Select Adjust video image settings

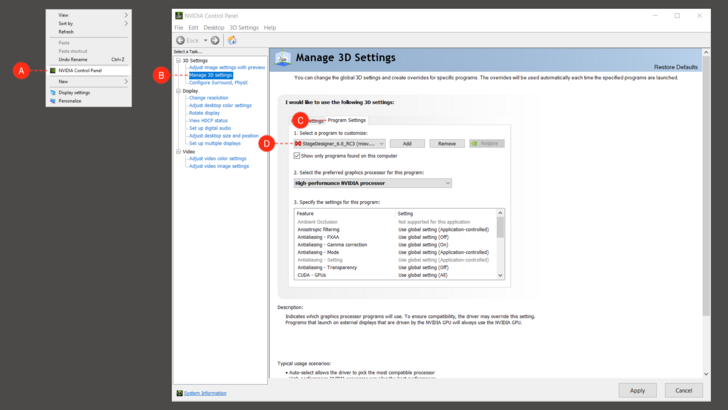point(219,166)
